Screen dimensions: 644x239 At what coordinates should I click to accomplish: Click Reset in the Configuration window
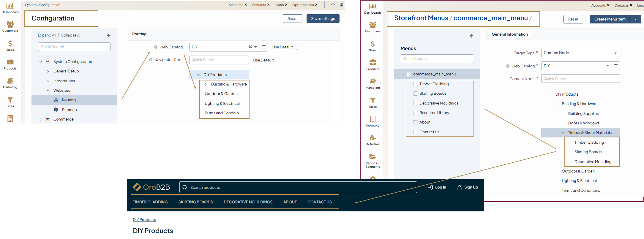(x=293, y=19)
